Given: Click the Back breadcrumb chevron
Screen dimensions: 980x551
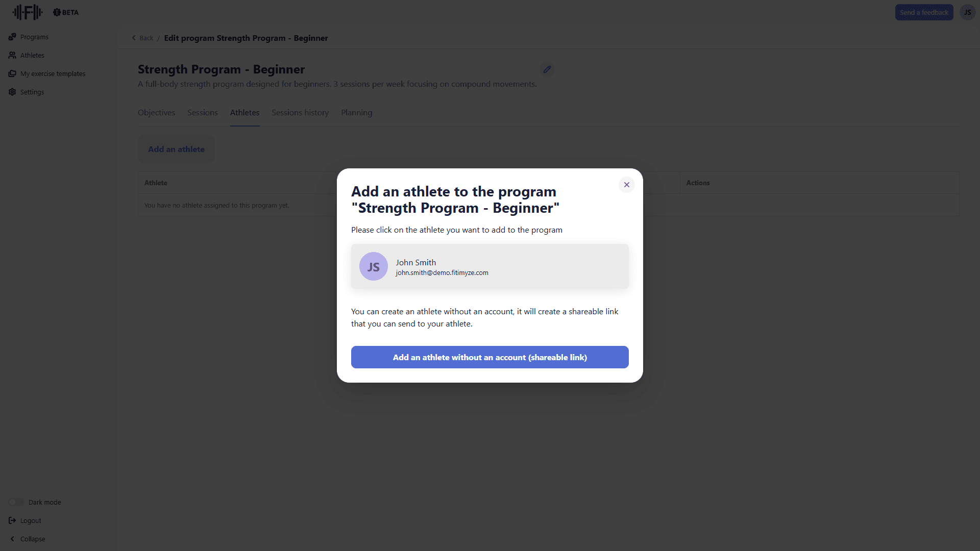Looking at the screenshot, I should tap(133, 38).
